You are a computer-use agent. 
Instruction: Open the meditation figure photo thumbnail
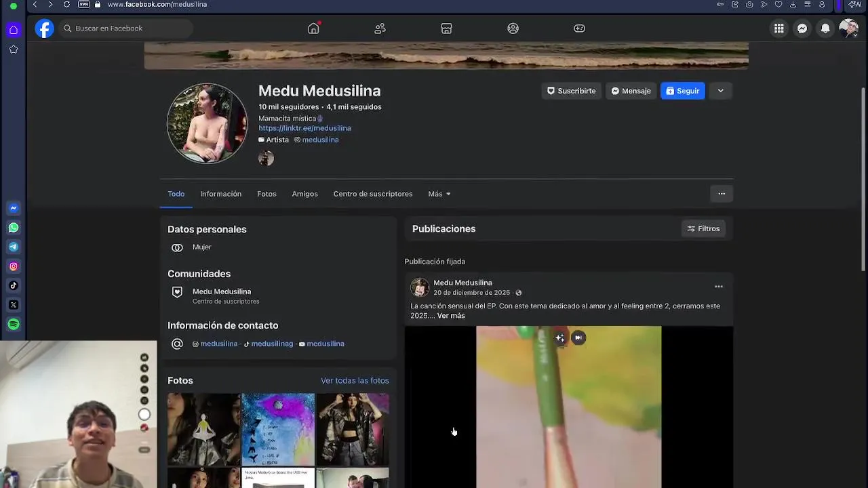pos(203,429)
